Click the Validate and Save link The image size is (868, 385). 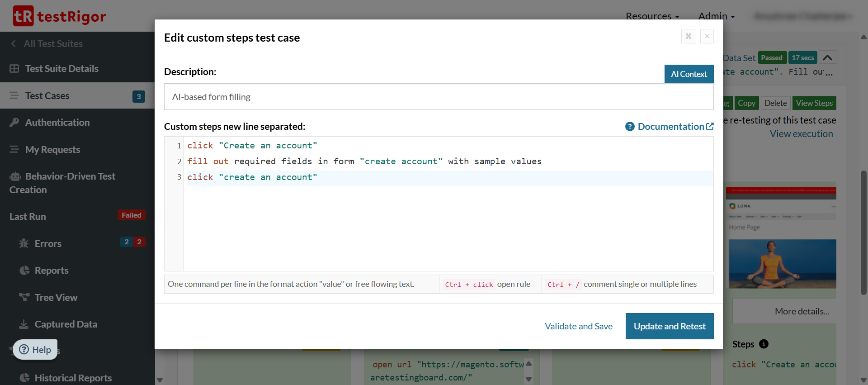[x=578, y=326]
